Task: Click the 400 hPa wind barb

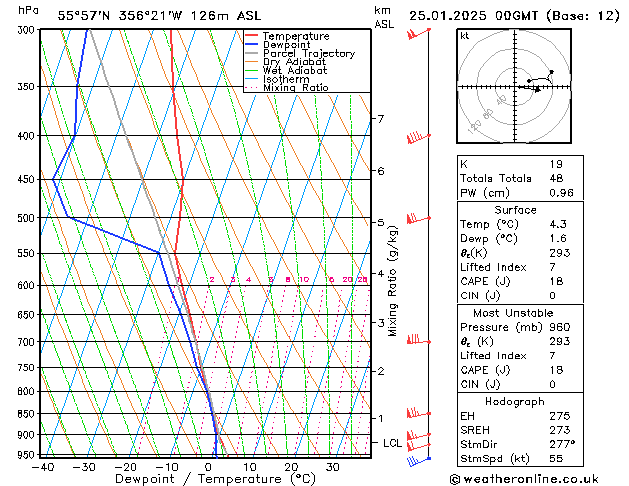Action: pyautogui.click(x=418, y=138)
